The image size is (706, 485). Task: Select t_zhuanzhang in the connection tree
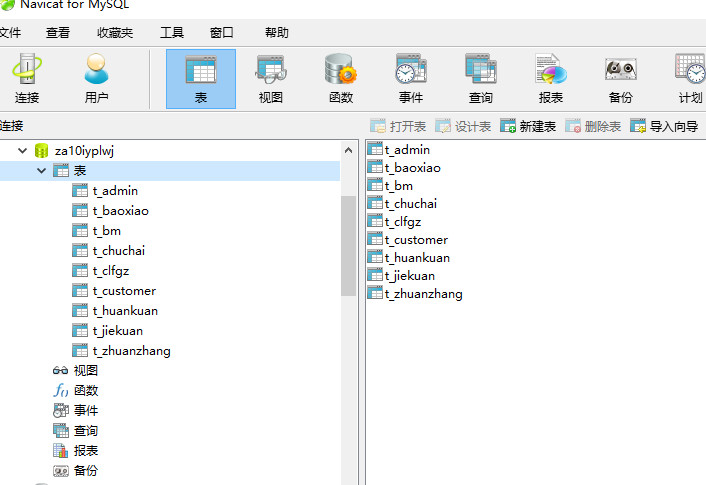pyautogui.click(x=131, y=351)
